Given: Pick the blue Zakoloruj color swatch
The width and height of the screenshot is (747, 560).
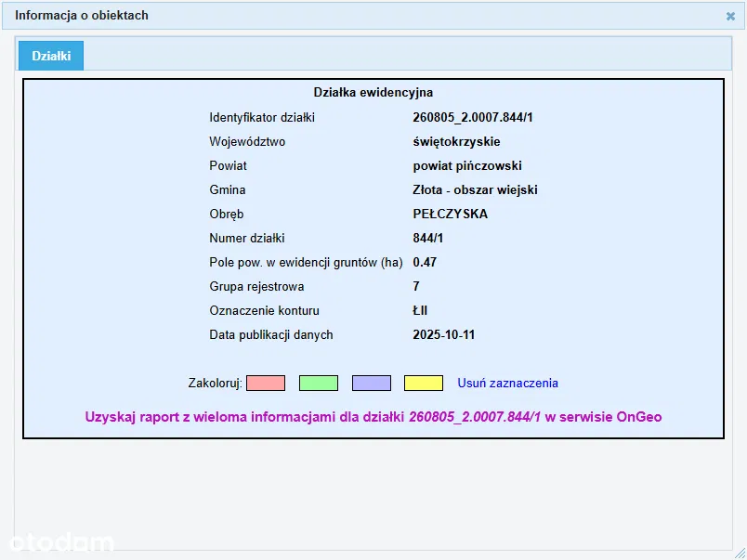Looking at the screenshot, I should 371,383.
